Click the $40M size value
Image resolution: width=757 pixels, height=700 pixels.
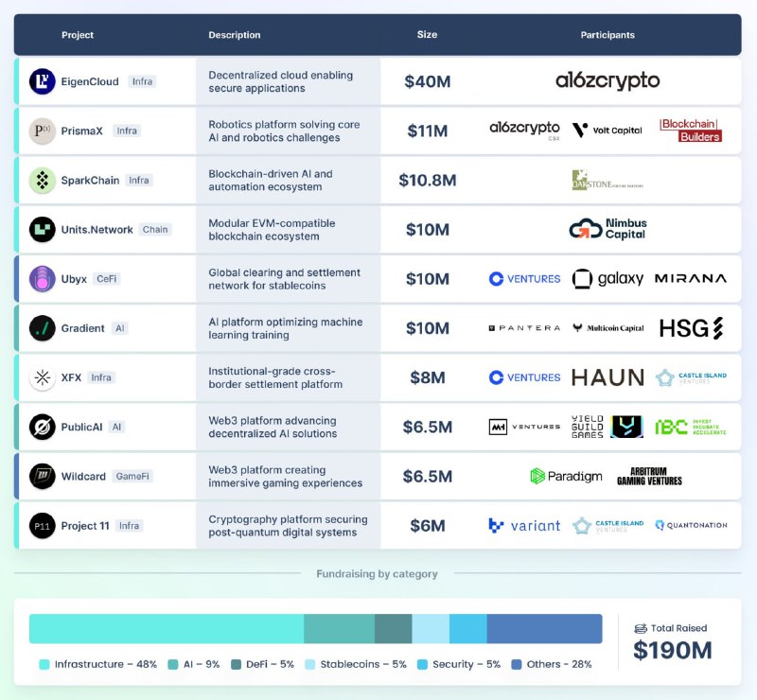[428, 81]
